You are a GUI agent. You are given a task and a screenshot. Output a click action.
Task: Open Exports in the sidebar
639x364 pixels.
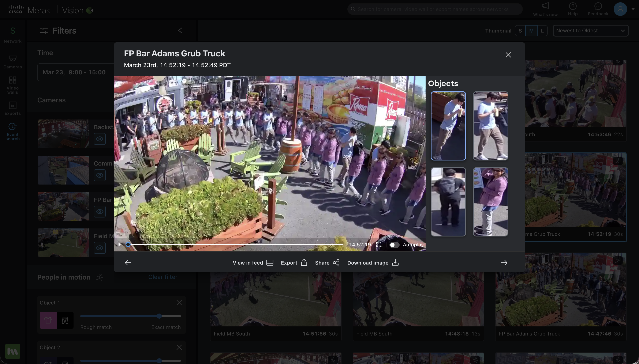(12, 108)
